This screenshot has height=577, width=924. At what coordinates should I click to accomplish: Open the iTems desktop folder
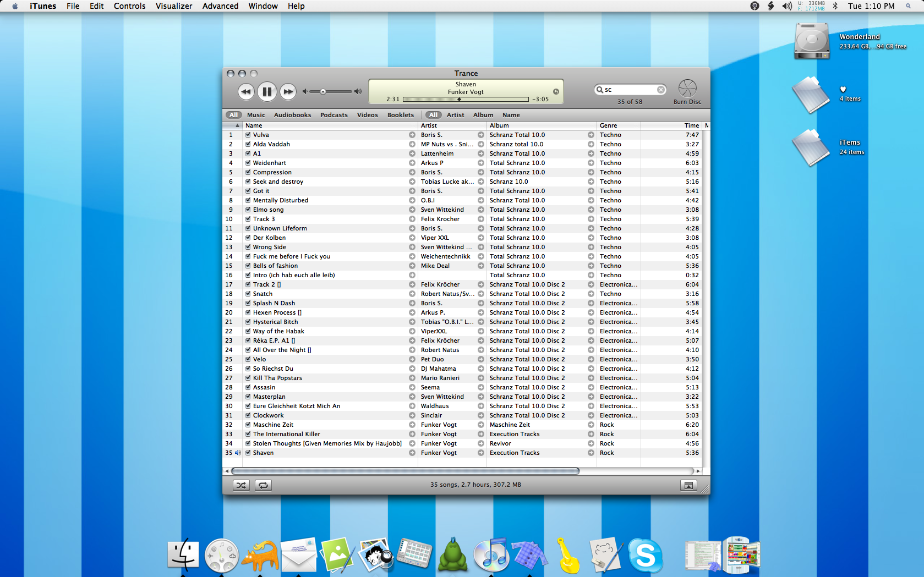coord(811,147)
